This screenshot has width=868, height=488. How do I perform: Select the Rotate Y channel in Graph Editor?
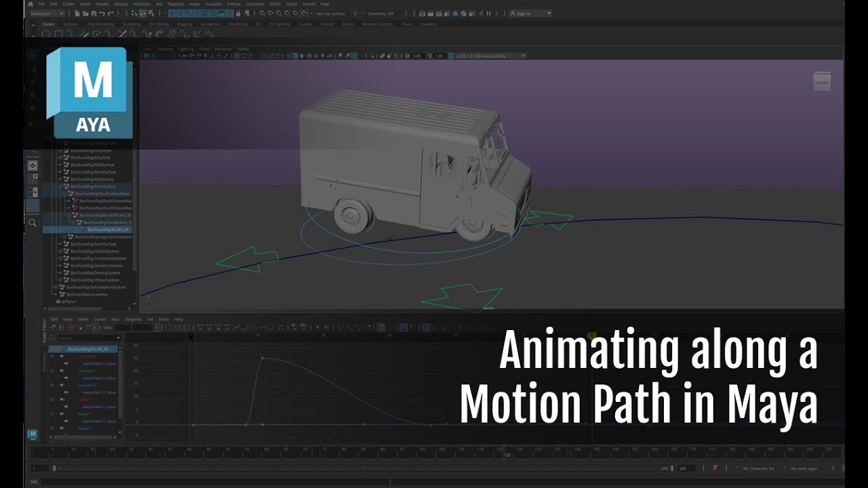pyautogui.click(x=84, y=414)
